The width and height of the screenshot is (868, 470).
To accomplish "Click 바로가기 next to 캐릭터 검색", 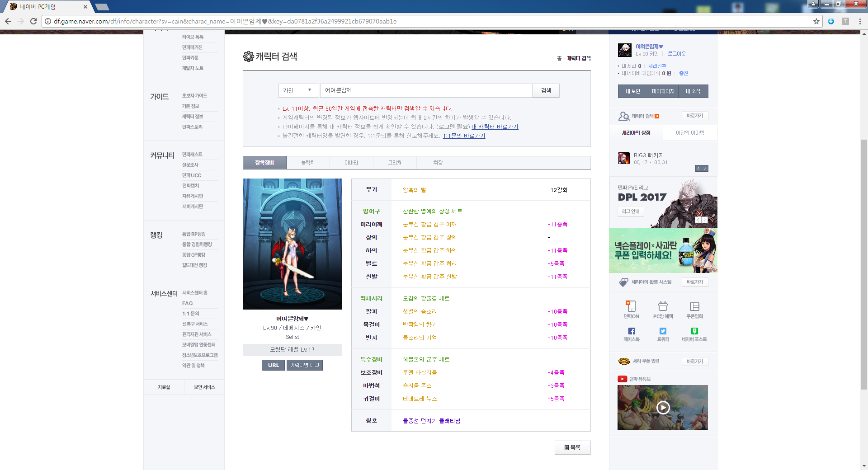I will click(x=695, y=116).
